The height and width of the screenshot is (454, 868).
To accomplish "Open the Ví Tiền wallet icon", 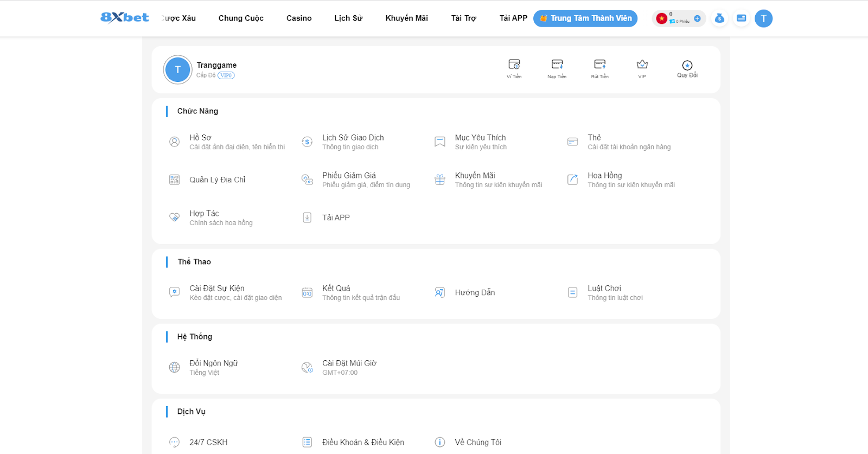I will (514, 64).
